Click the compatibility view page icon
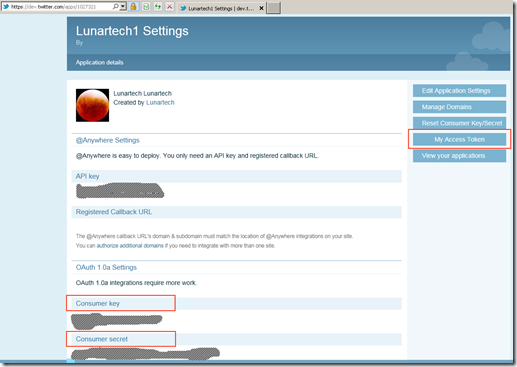Viewport: 517px width, 367px height. (x=146, y=6)
